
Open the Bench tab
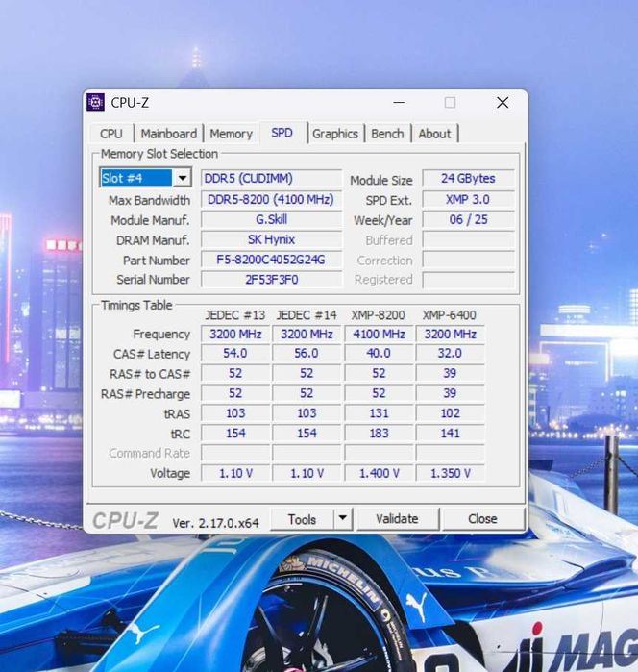[x=387, y=134]
